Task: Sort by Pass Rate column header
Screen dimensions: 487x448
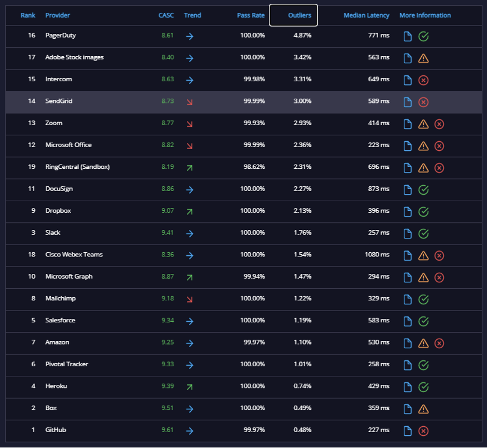Action: pyautogui.click(x=250, y=15)
